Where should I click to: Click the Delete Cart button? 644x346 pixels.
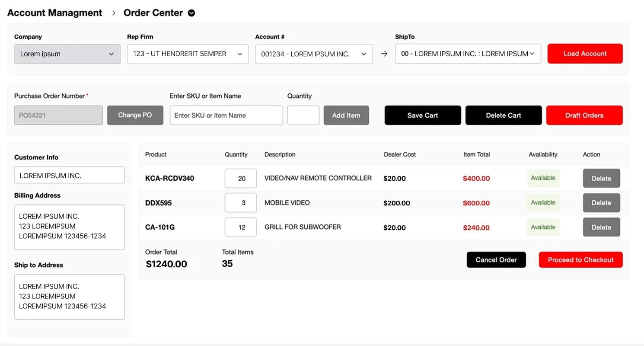[x=504, y=115]
